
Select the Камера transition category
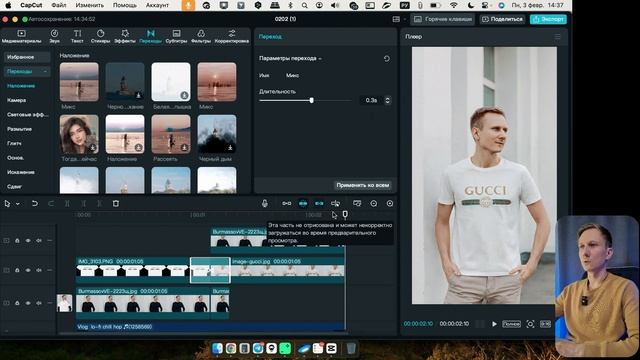(x=17, y=100)
